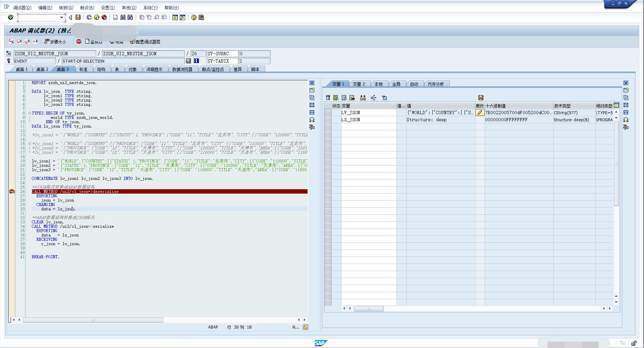Click the variables table horizontal scrollbar
The image size is (644, 348).
click(369, 308)
